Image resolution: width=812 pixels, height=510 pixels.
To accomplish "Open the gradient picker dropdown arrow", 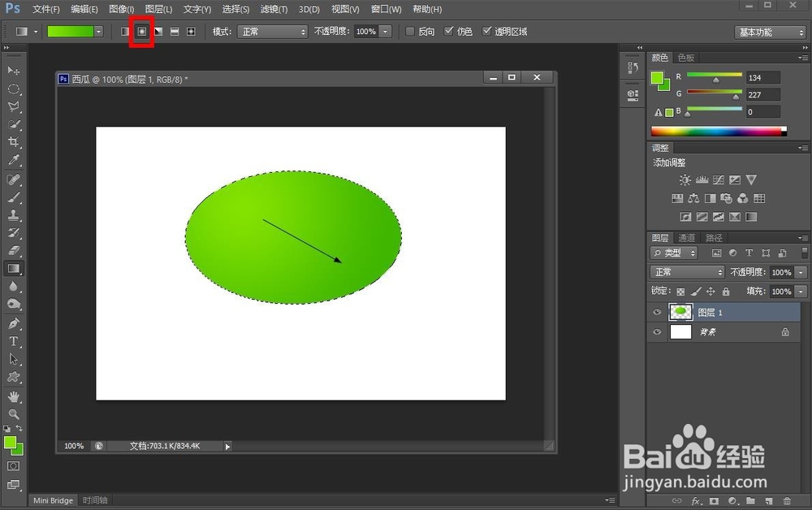I will 98,32.
